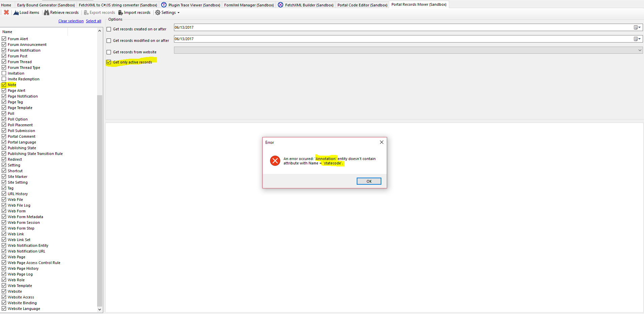Open FormXml Manager (Sandbox) tab
Screen dimensions: 644x314
point(249,5)
